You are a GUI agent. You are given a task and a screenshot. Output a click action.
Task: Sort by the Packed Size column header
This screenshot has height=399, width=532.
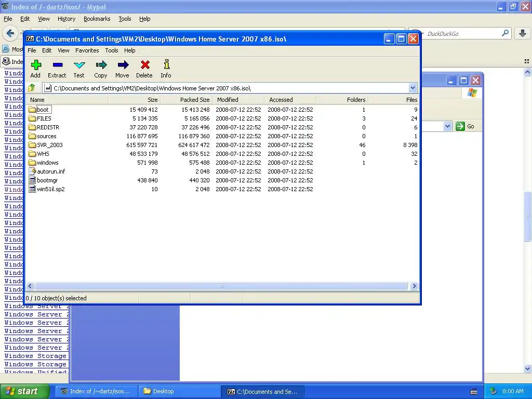(187, 100)
